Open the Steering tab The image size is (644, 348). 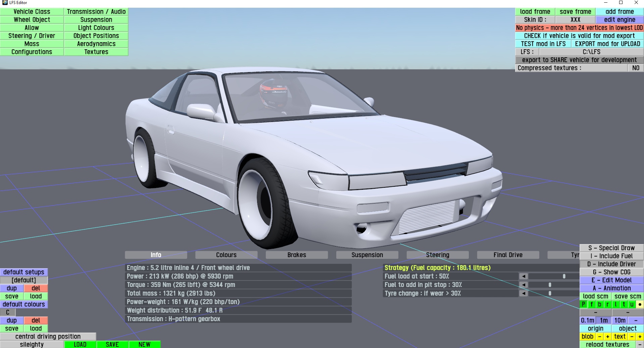tap(438, 255)
